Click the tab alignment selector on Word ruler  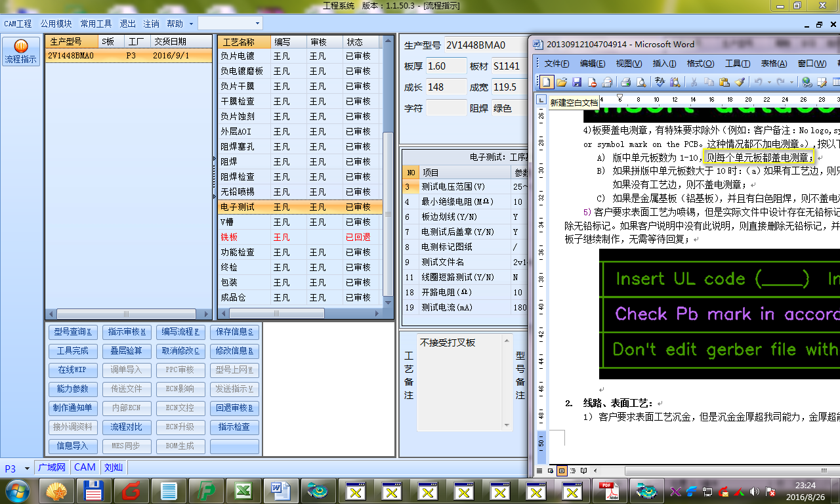click(541, 100)
